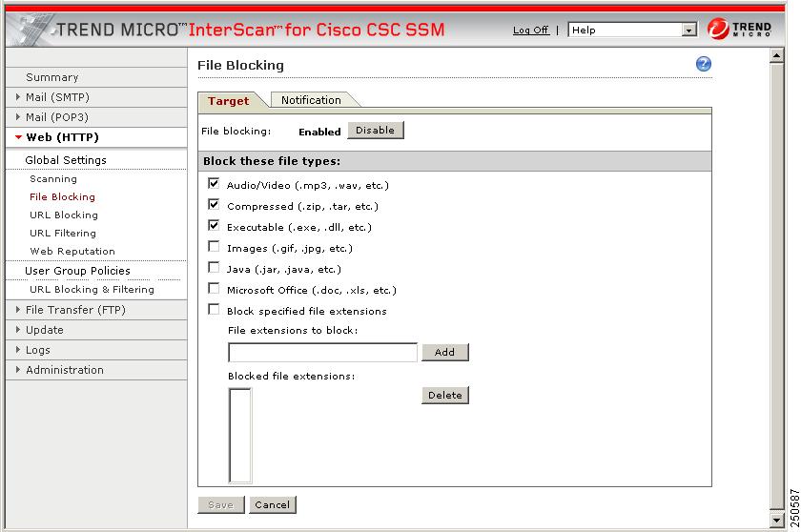
Task: Go to the File Blocking sidebar item
Action: pos(62,196)
